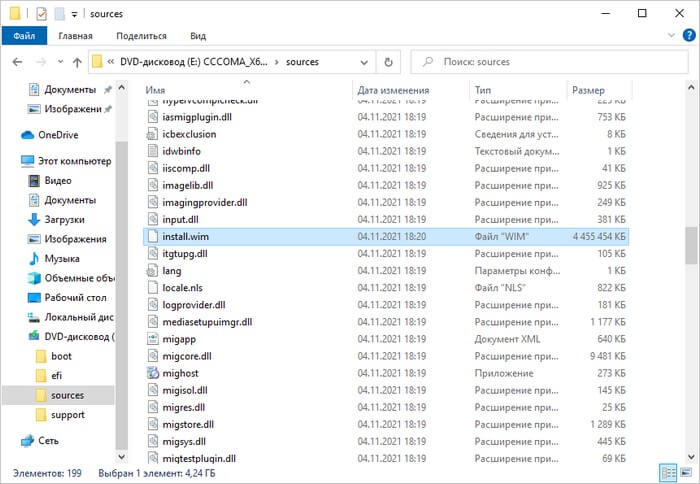The image size is (700, 484).
Task: Expand the ribbon with chevron arrow
Action: pos(669,36)
